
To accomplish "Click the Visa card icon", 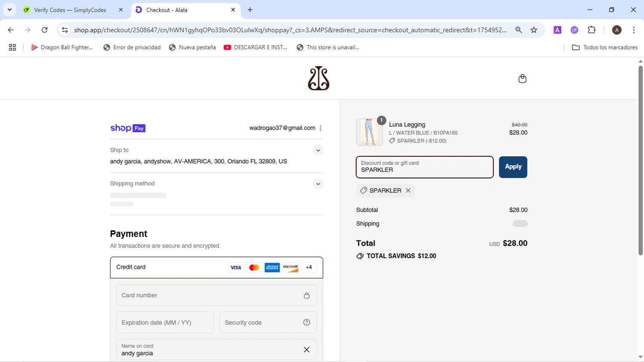I will pos(236,268).
